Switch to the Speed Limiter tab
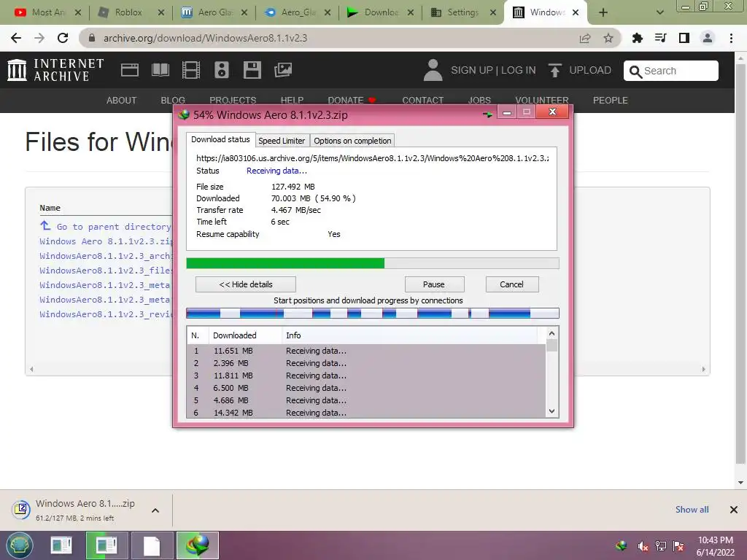 282,141
